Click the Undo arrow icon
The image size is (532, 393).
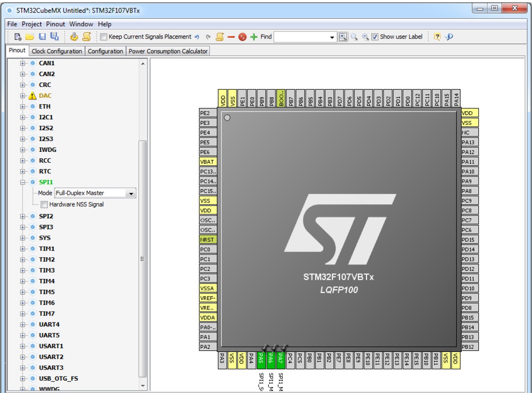pos(197,37)
